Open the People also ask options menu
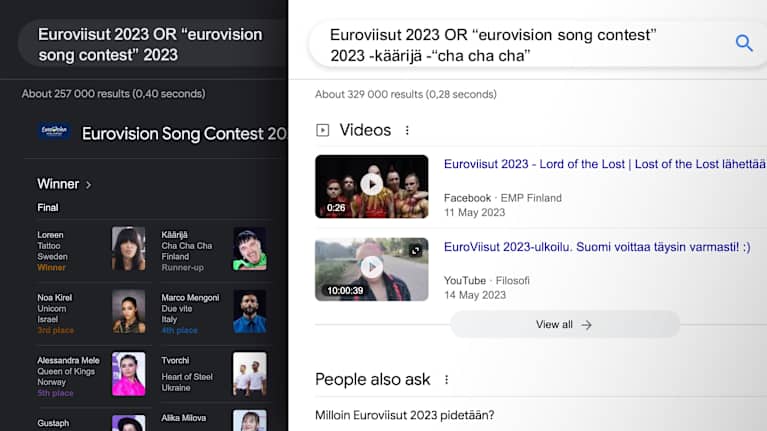The height and width of the screenshot is (431, 767). 447,380
